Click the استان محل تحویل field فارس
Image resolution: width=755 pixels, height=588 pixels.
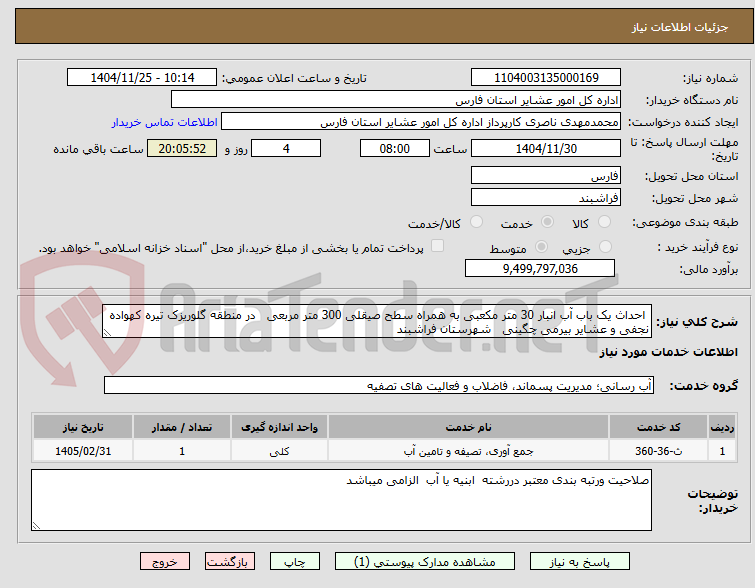tap(546, 175)
